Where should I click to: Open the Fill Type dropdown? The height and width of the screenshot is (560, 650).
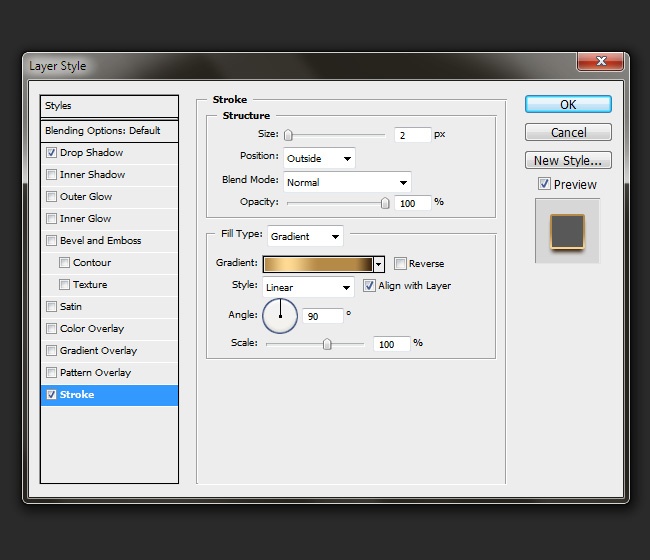(x=305, y=236)
